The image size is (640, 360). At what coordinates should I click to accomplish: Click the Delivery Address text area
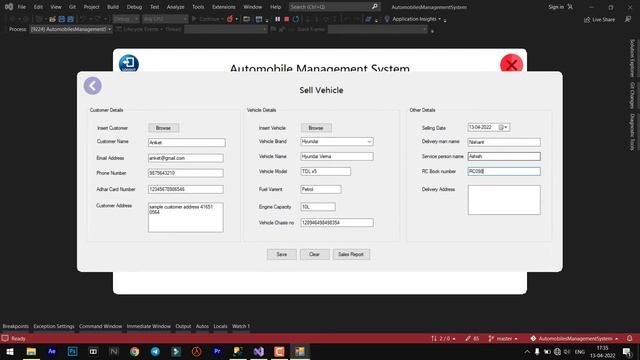[x=504, y=200]
